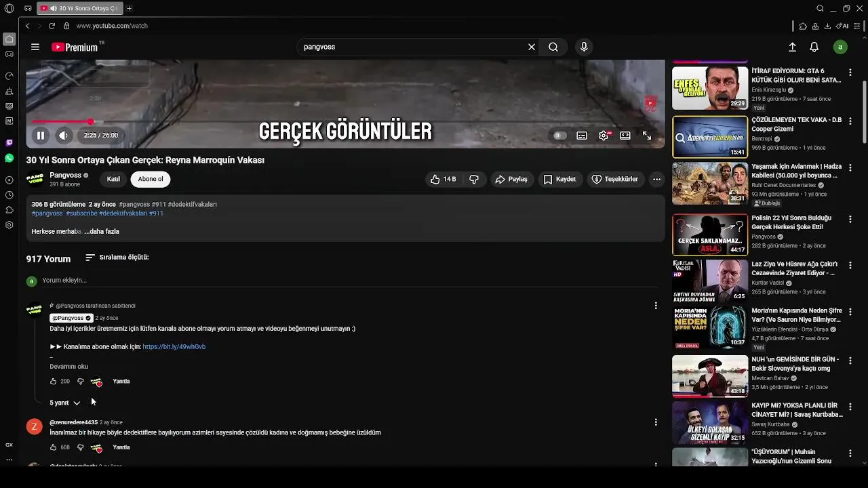Open Twitch in the browser sidebar

[x=9, y=143]
